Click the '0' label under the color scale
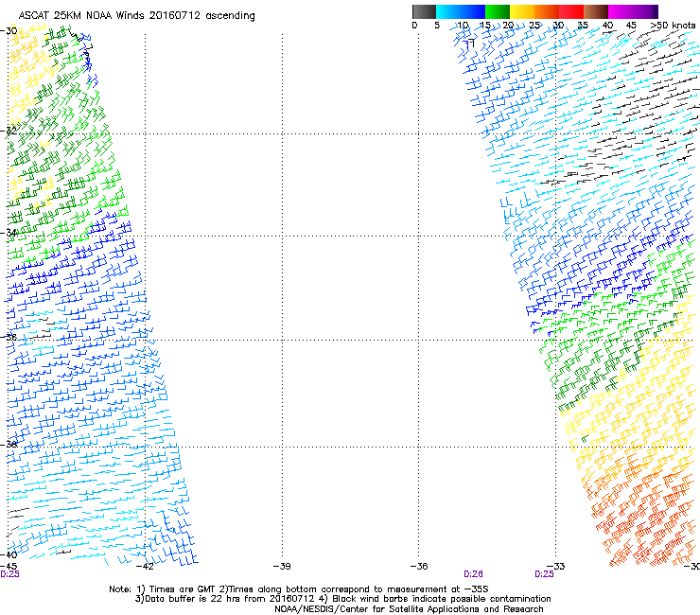Screen dimensions: 700x615 [414, 26]
